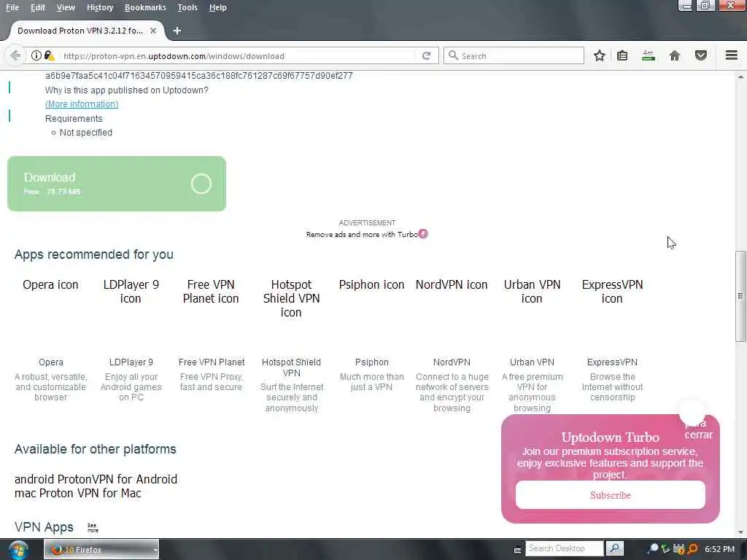The height and width of the screenshot is (560, 747).
Task: Open the Help menu
Action: [x=217, y=7]
